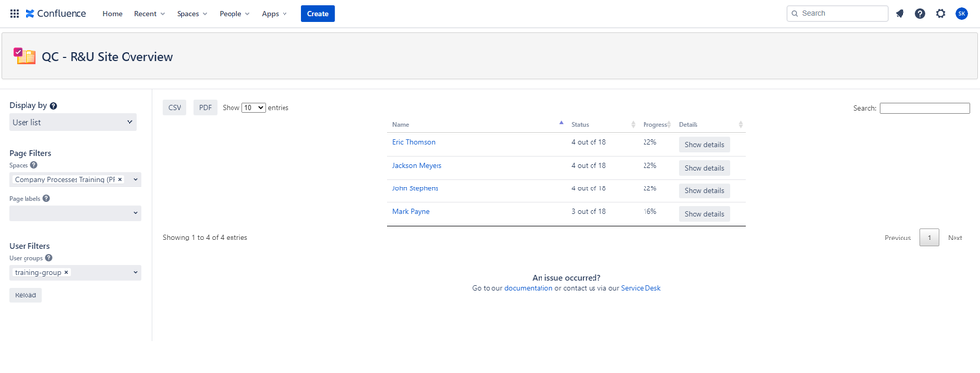The image size is (980, 373).
Task: Show details for Jackson Meyers
Action: pyautogui.click(x=704, y=169)
